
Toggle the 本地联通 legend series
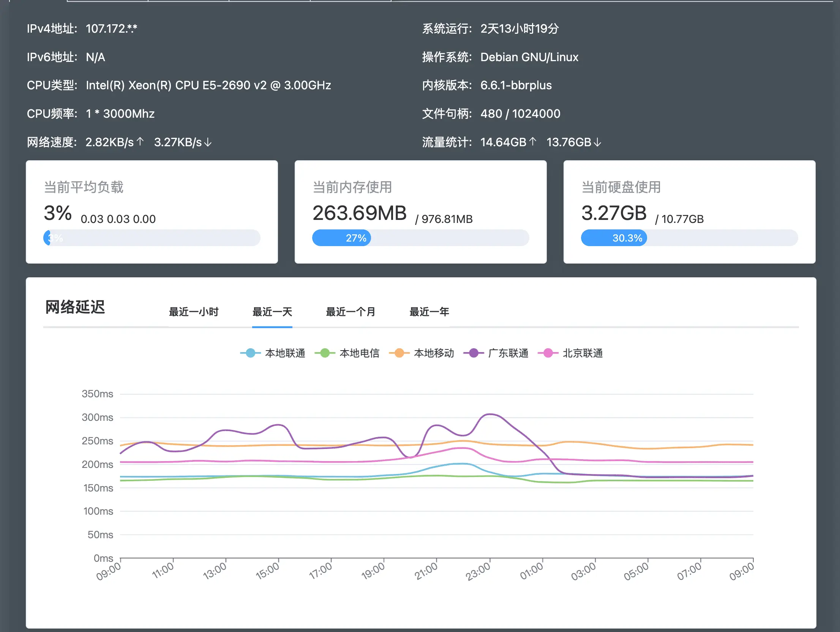[x=285, y=353]
